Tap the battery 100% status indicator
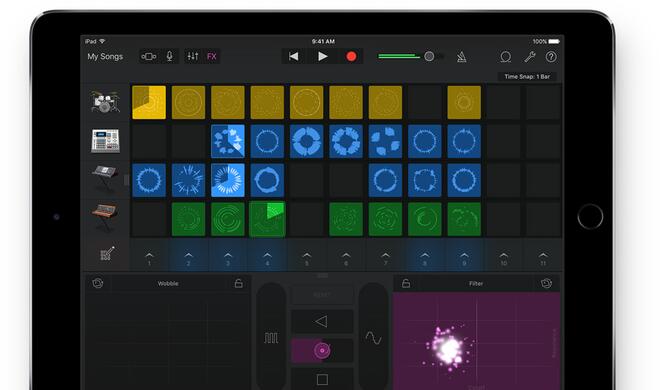This screenshot has height=390, width=660. point(546,41)
